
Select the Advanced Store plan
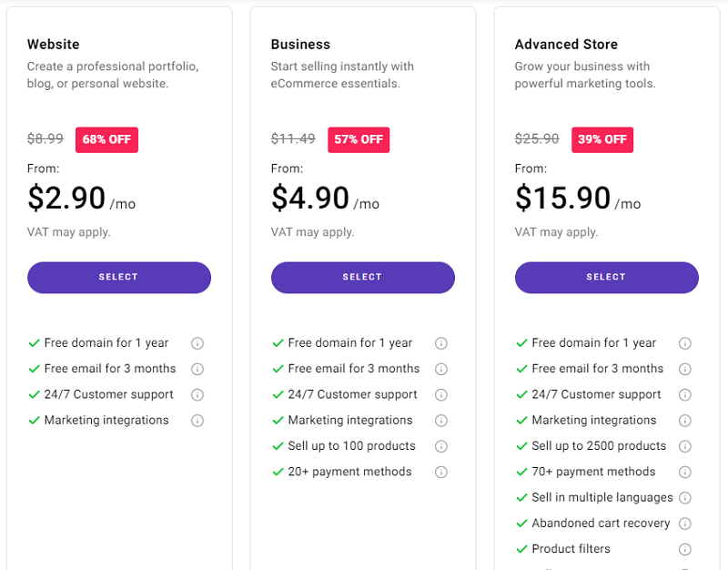pyautogui.click(x=607, y=278)
